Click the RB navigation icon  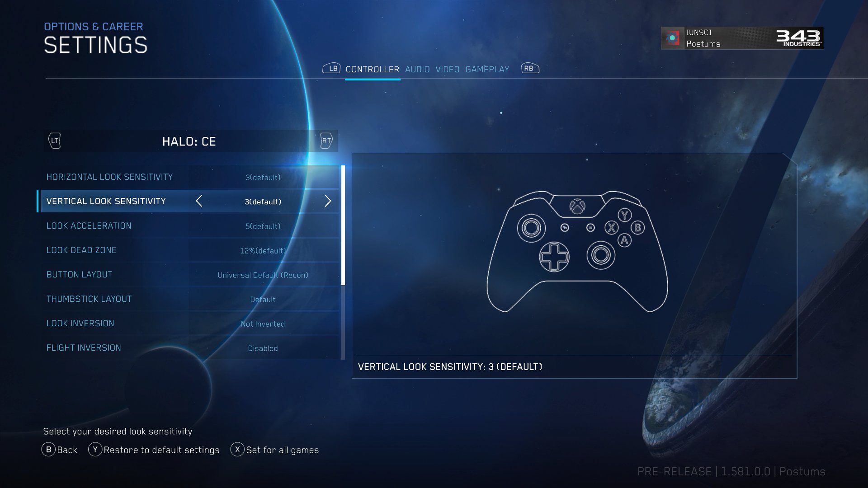click(x=529, y=69)
